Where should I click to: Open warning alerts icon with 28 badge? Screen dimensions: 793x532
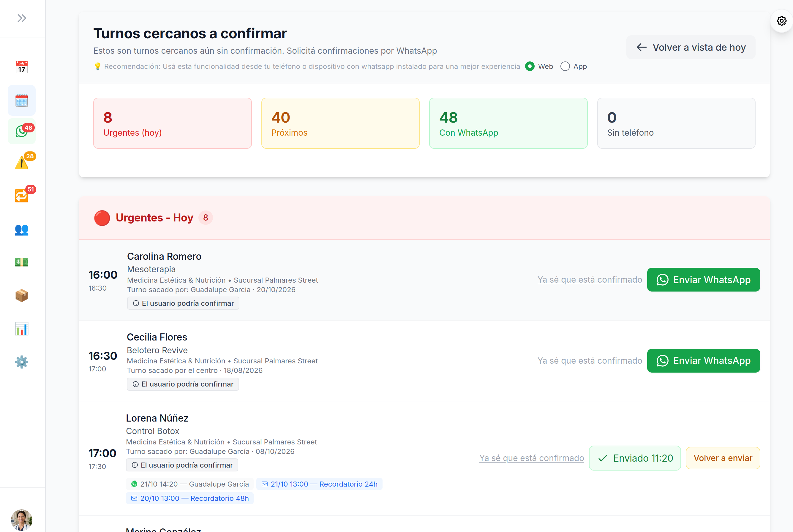tap(22, 163)
